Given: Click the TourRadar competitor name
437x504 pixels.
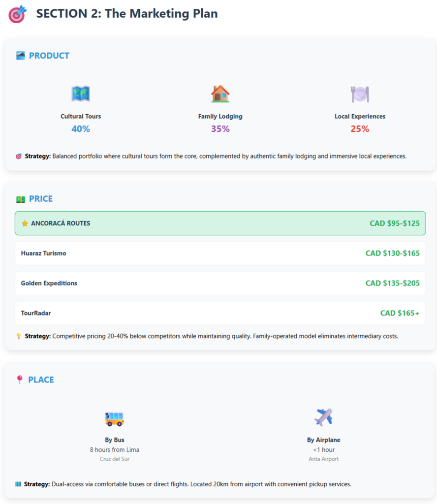Looking at the screenshot, I should [x=36, y=313].
